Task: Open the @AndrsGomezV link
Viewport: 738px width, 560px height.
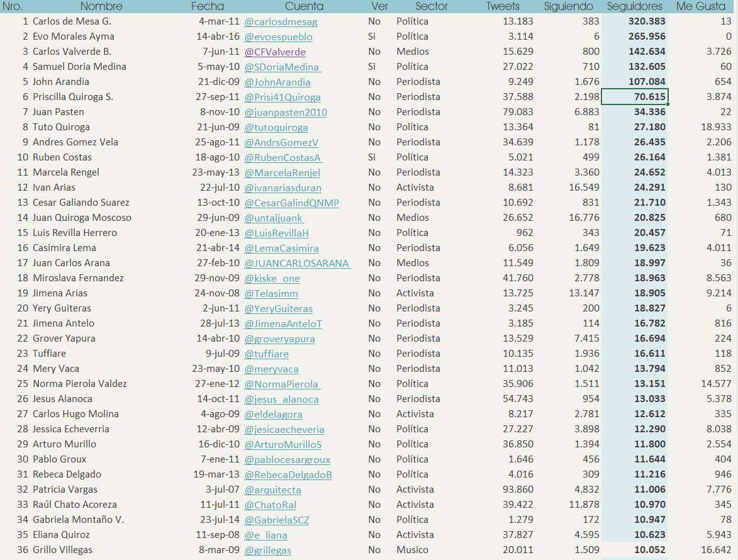Action: pos(281,142)
